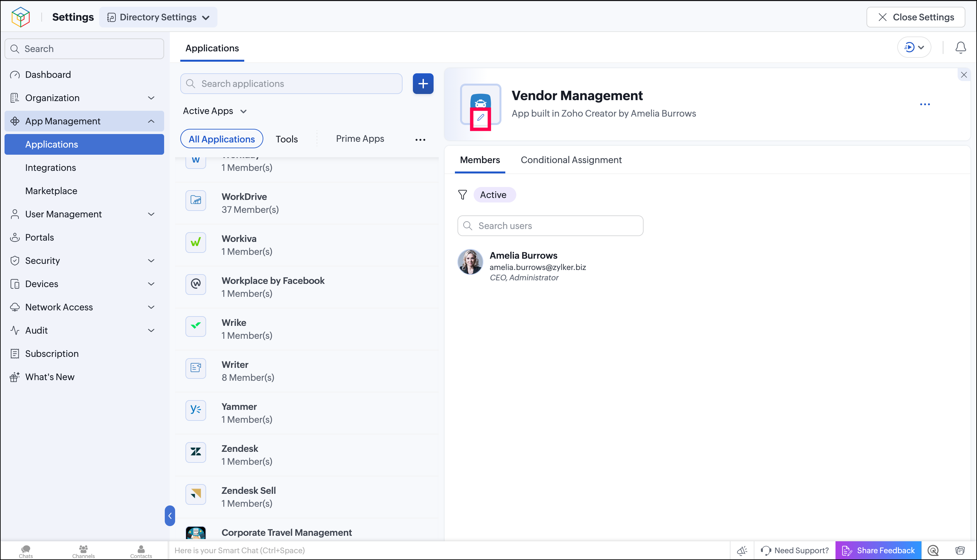The image size is (977, 560).
Task: Open What's New in the sidebar
Action: click(x=84, y=377)
